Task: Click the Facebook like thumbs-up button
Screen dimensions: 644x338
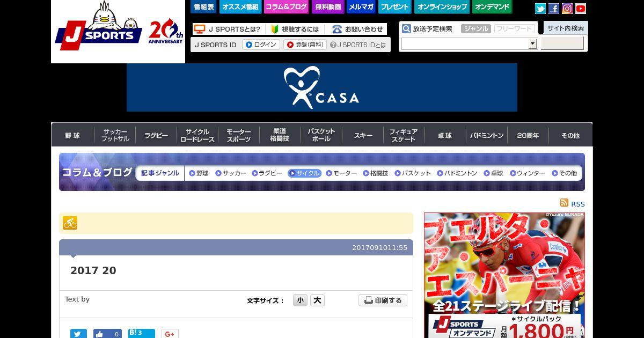Action: tap(107, 334)
